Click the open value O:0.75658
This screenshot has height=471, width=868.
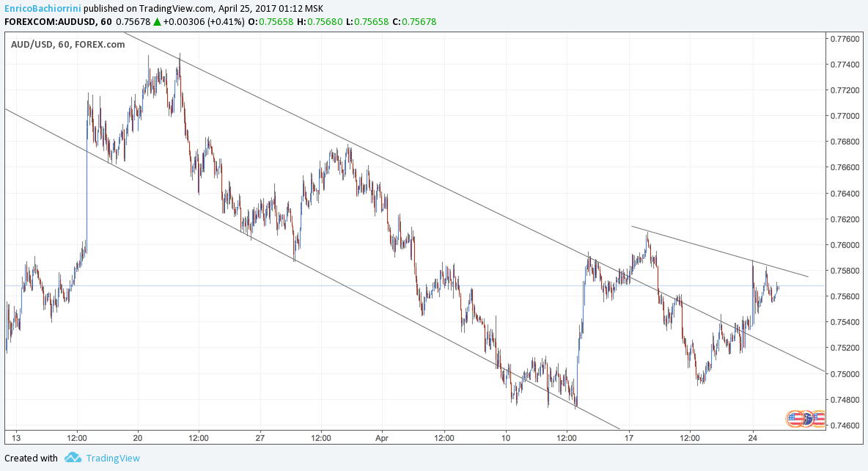point(270,22)
